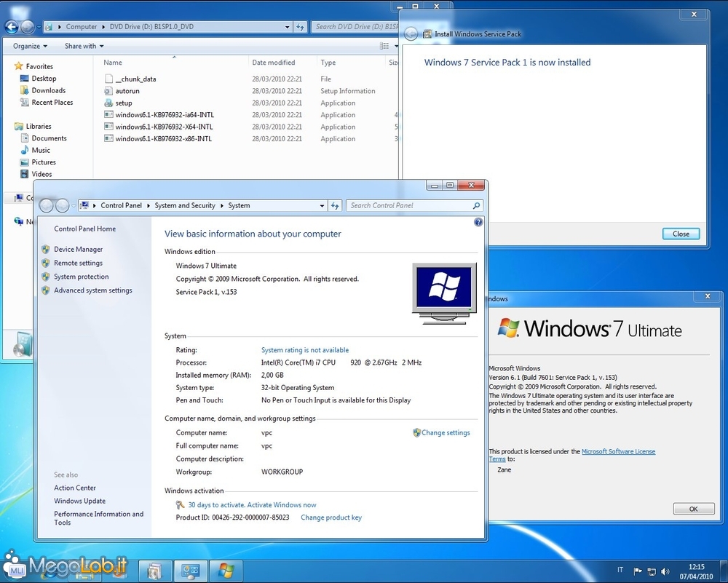Image resolution: width=728 pixels, height=583 pixels.
Task: Go to Control Panel Home
Action: [85, 229]
